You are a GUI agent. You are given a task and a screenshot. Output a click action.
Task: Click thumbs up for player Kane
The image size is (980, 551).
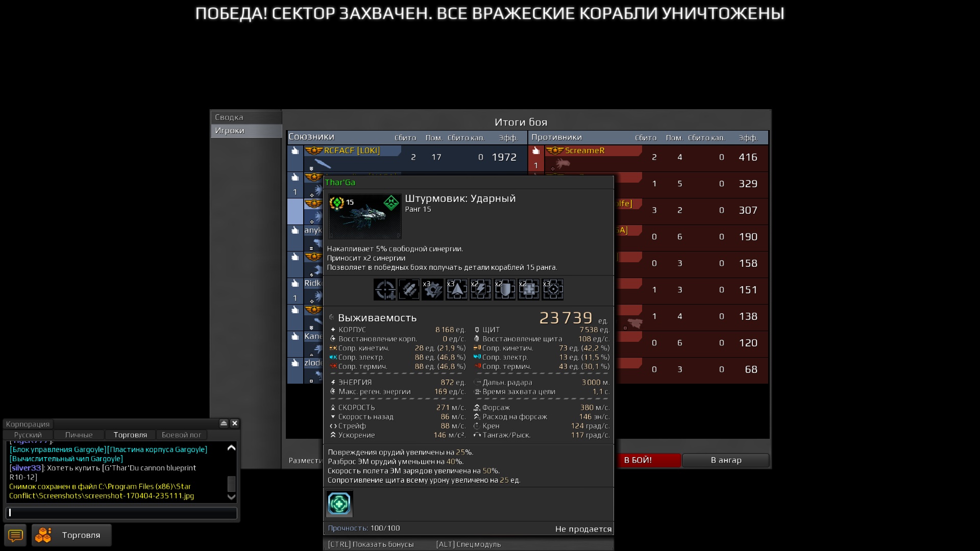click(295, 336)
